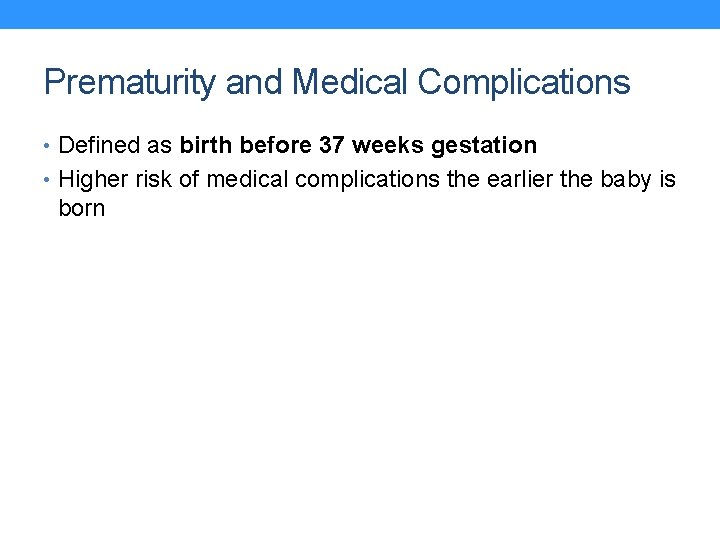Click the bold phrase 'birth before'
720x540 pixels.
pos(246,146)
